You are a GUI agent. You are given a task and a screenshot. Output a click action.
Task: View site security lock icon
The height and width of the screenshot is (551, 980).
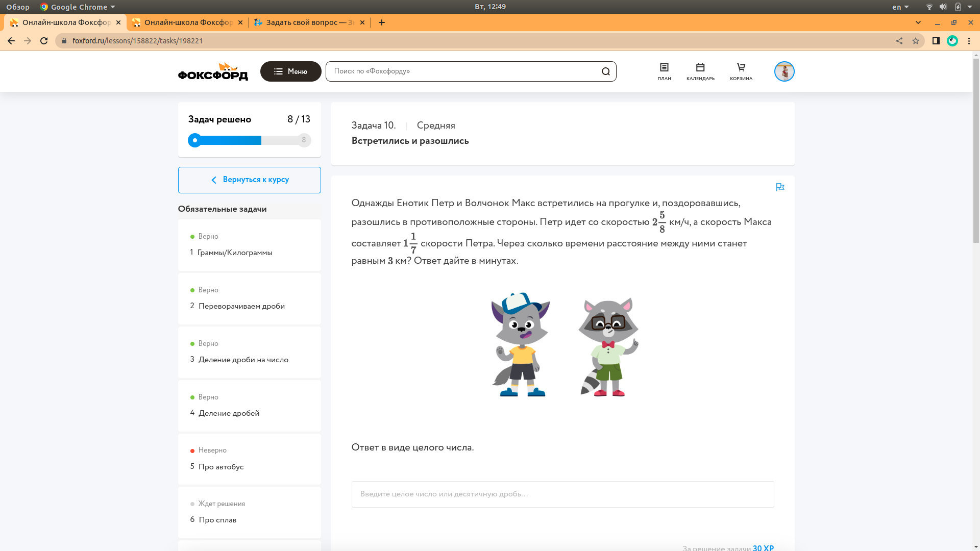click(x=64, y=41)
